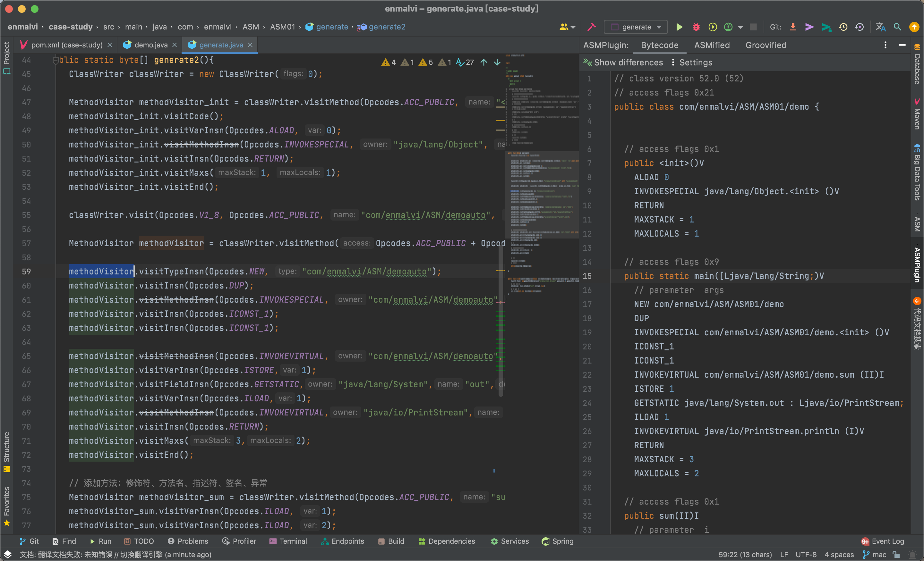Click the stop process button
Image resolution: width=924 pixels, height=561 pixels.
point(753,27)
